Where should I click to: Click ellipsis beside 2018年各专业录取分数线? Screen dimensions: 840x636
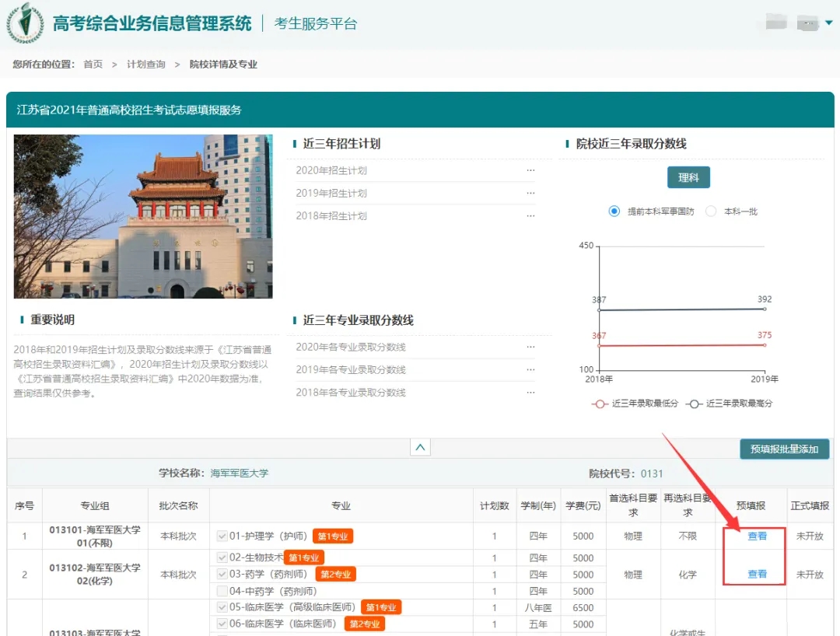coord(530,393)
